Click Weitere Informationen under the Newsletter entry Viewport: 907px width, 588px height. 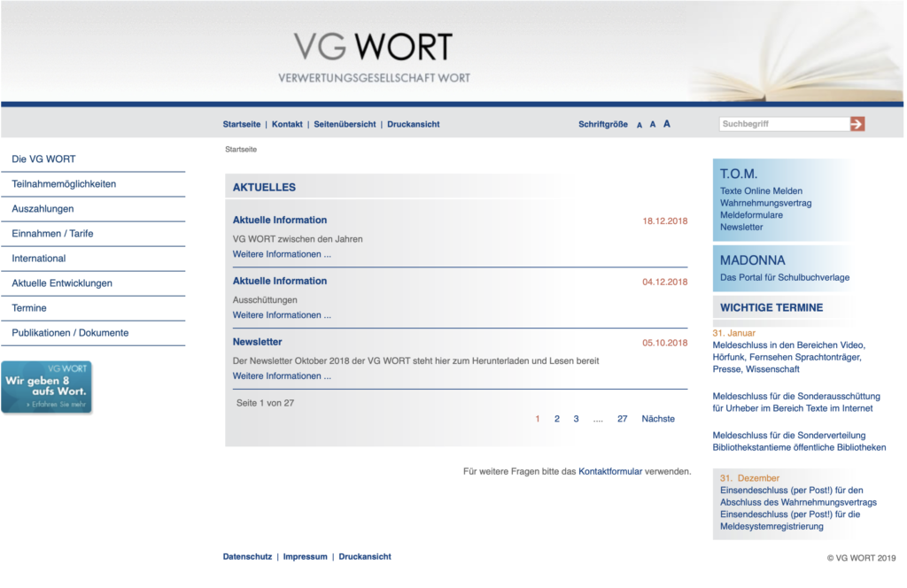(282, 375)
